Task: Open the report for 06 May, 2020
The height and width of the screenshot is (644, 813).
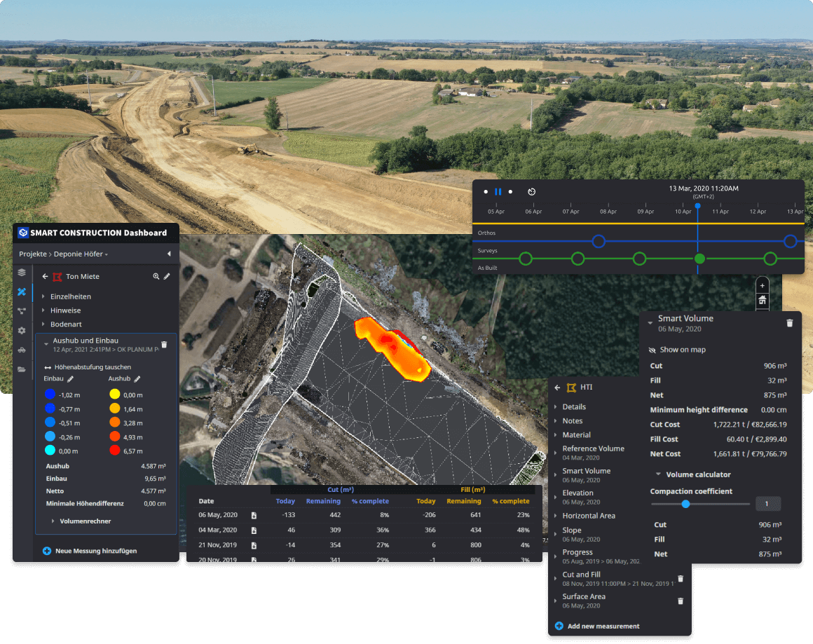Action: [254, 515]
